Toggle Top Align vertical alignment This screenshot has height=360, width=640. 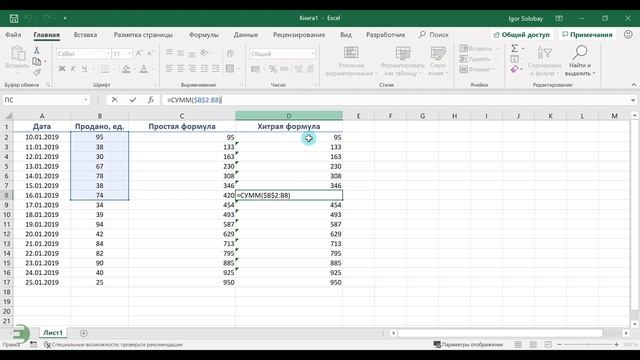pyautogui.click(x=169, y=53)
